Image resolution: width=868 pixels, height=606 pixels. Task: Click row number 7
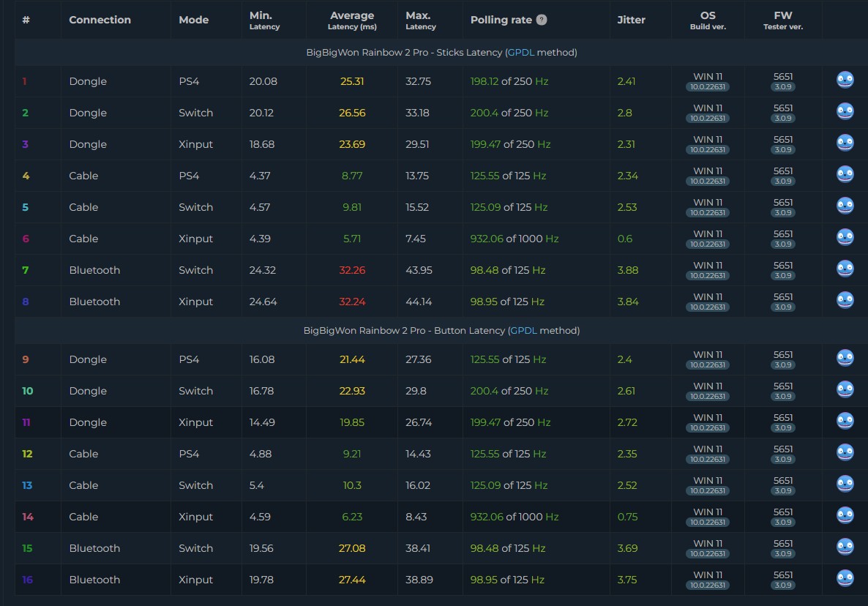pos(26,271)
